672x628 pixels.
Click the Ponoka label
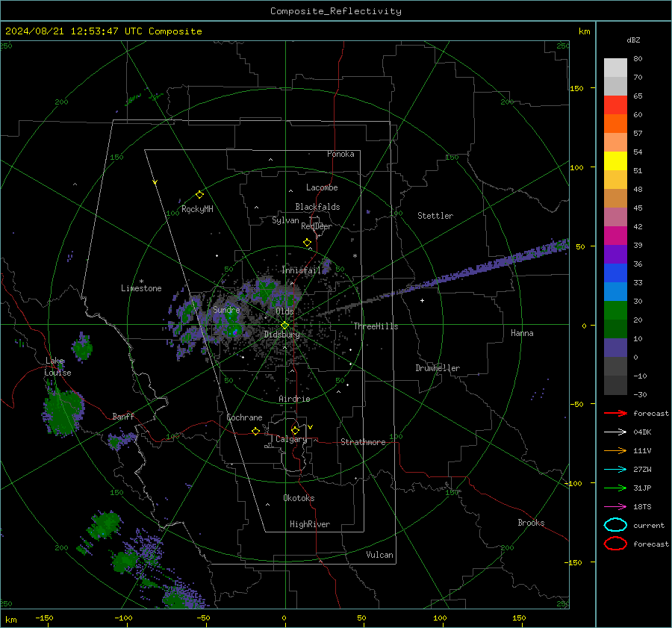pyautogui.click(x=340, y=154)
